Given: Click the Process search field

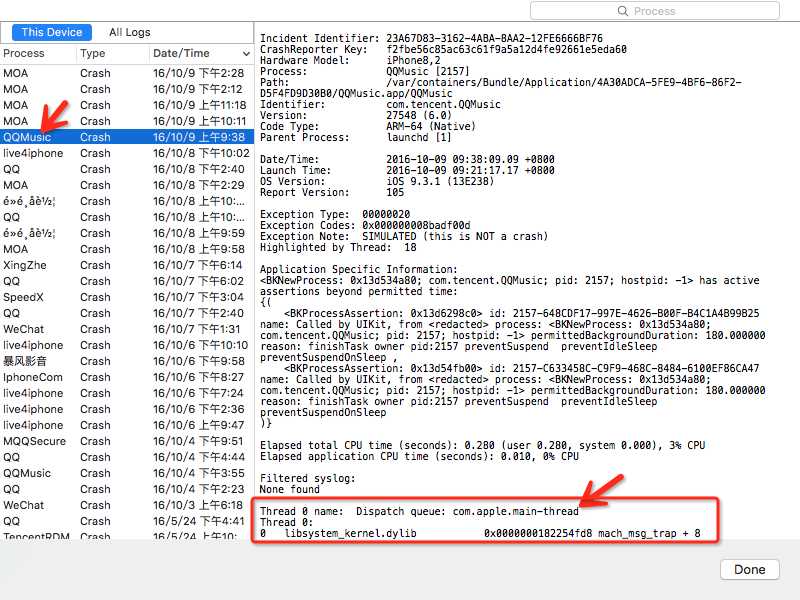Looking at the screenshot, I should [x=655, y=11].
